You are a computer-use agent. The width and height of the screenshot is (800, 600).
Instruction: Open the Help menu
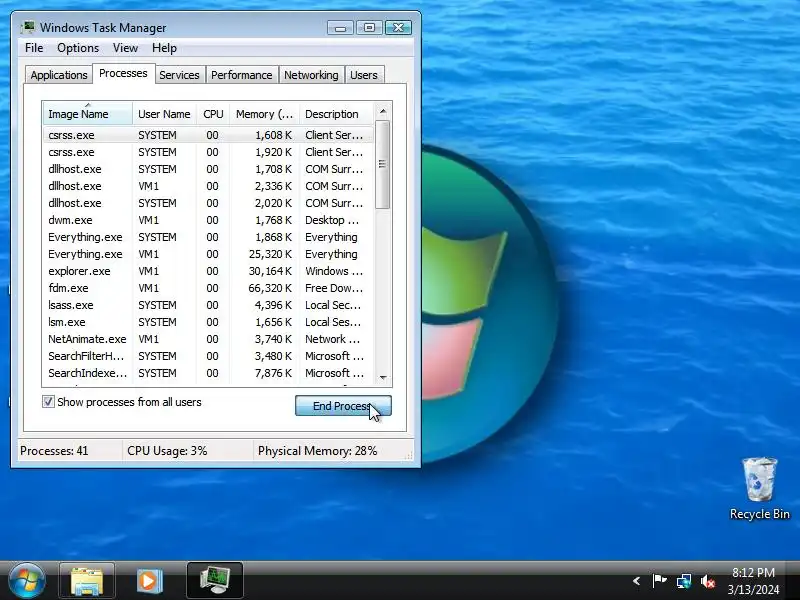[x=164, y=48]
